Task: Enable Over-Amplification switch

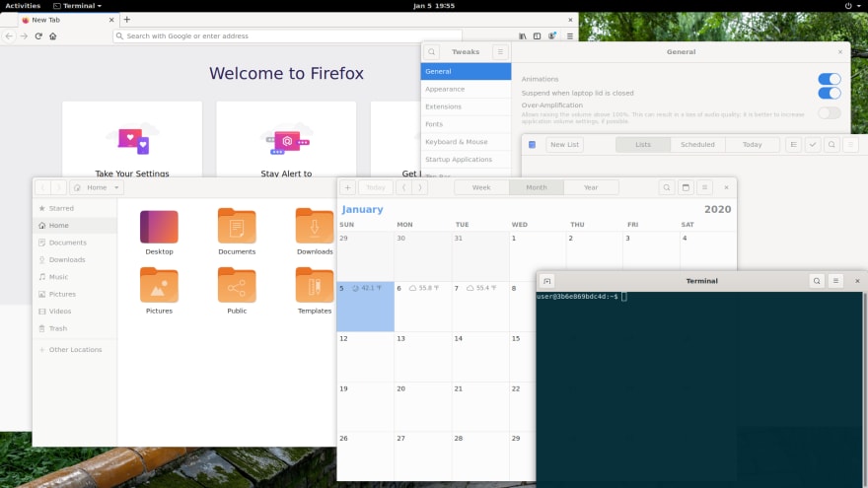Action: tap(830, 112)
